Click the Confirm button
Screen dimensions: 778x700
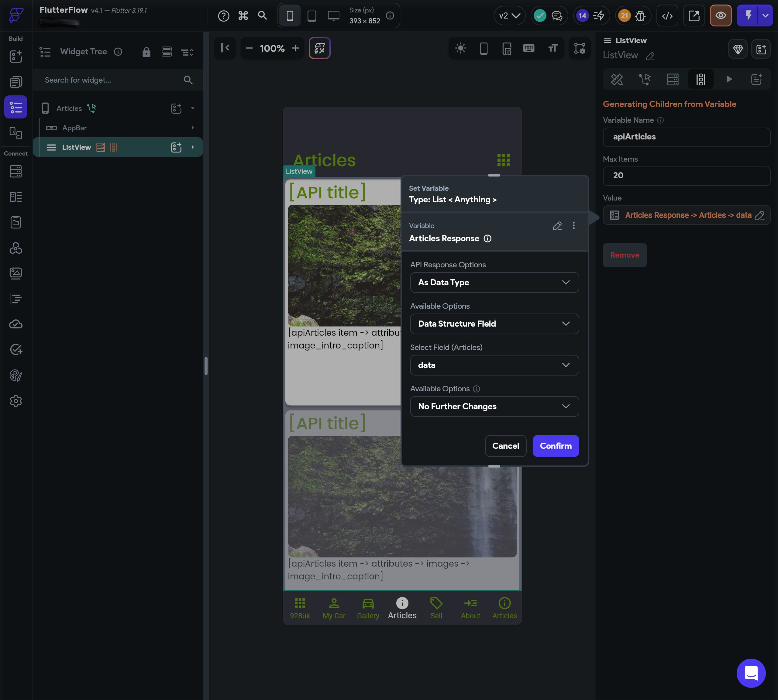(555, 446)
